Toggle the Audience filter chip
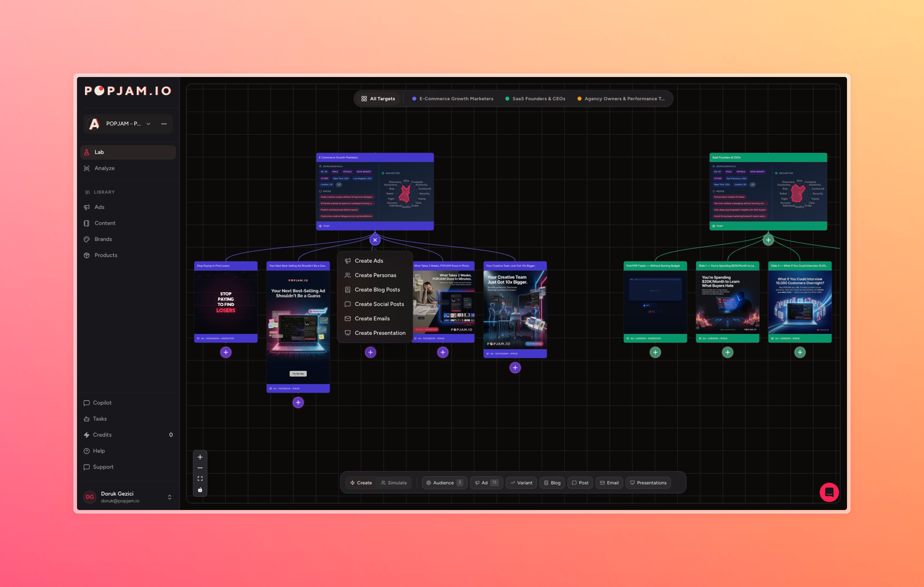 pos(444,483)
